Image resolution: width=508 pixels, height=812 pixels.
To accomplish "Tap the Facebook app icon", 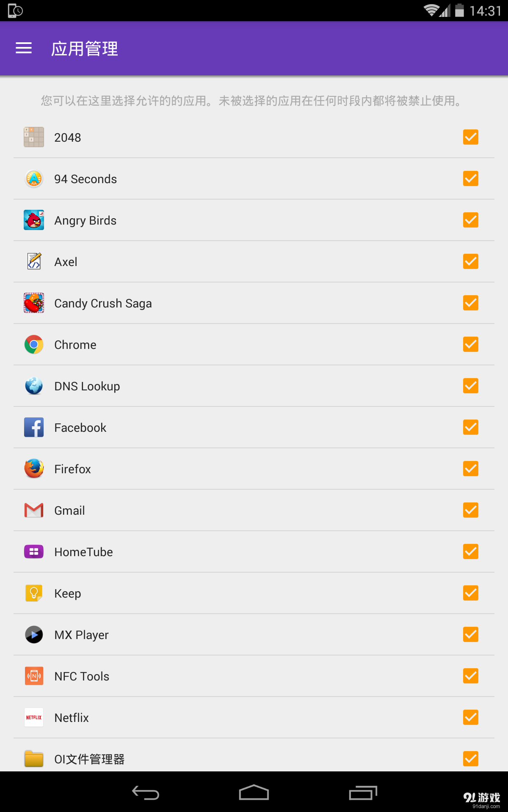I will [34, 427].
